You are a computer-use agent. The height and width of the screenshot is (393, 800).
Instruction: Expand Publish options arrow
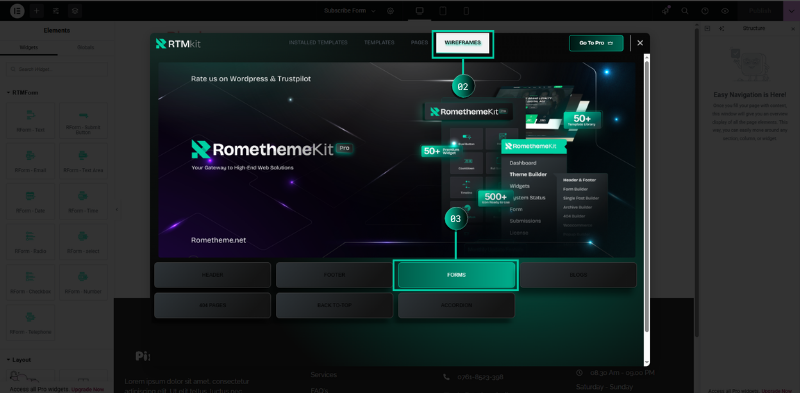coord(791,11)
